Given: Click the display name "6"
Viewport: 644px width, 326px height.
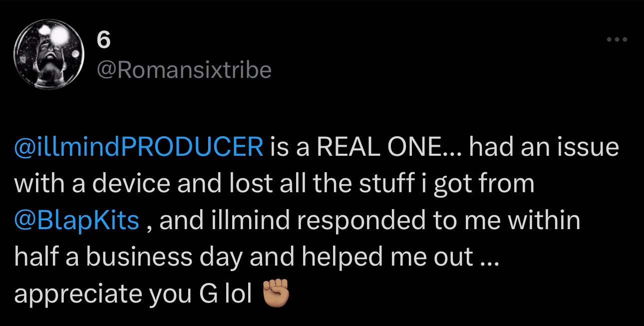Looking at the screenshot, I should point(103,40).
